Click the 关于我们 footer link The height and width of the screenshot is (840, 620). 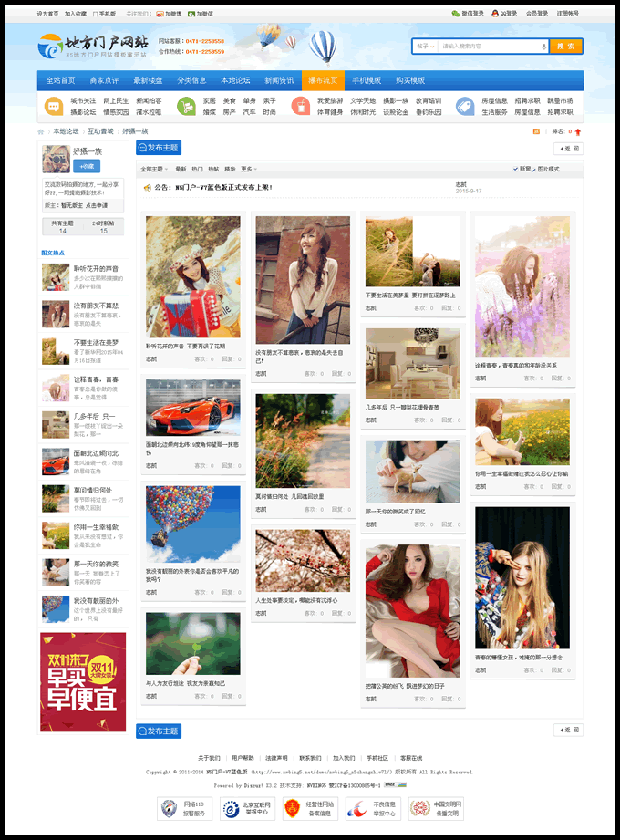click(x=209, y=758)
